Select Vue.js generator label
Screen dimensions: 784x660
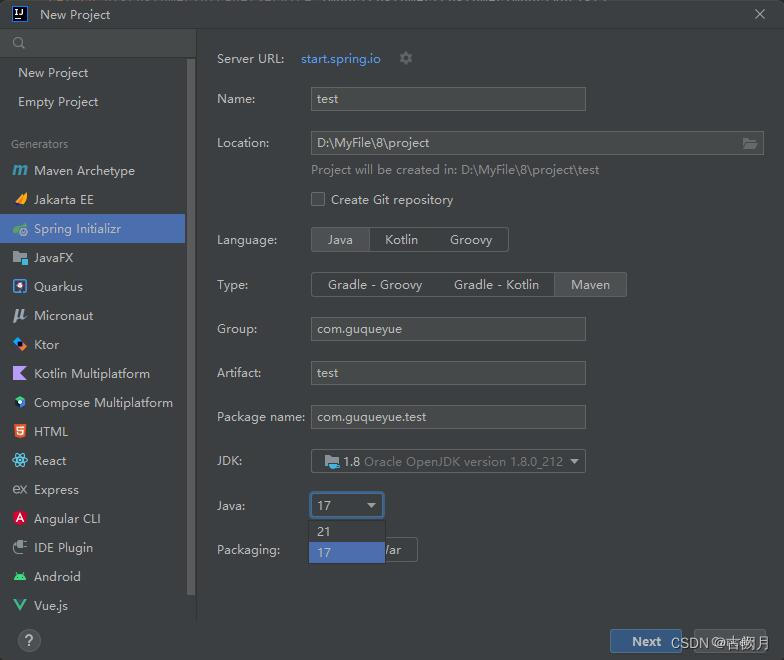coord(51,606)
